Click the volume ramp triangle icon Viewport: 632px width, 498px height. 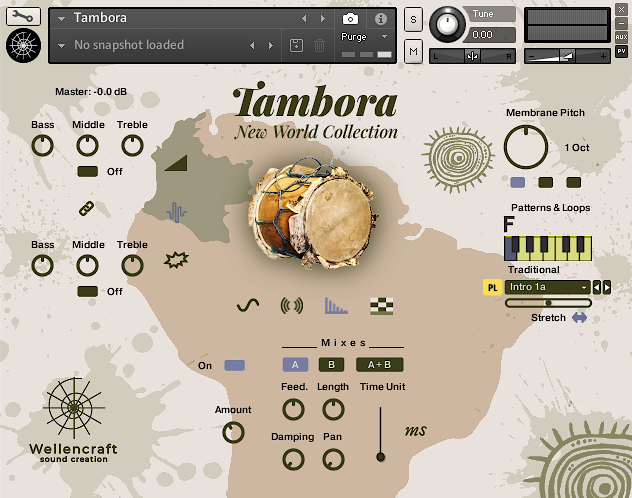pyautogui.click(x=176, y=163)
